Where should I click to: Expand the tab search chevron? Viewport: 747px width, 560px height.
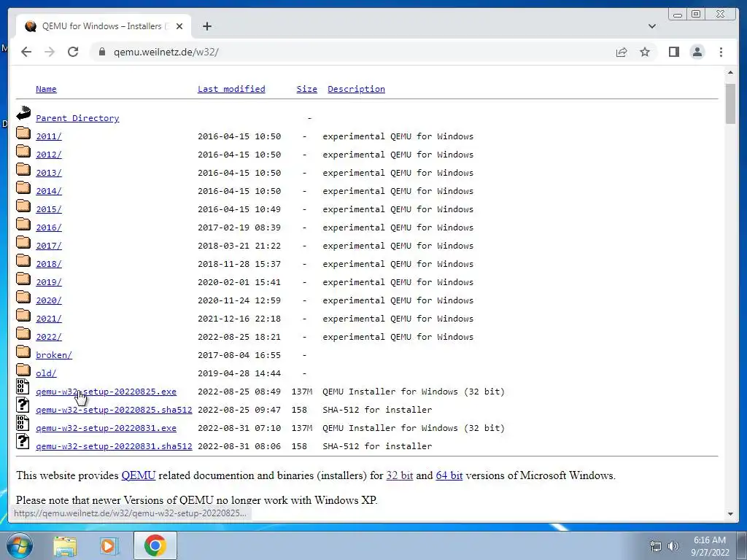pyautogui.click(x=651, y=26)
